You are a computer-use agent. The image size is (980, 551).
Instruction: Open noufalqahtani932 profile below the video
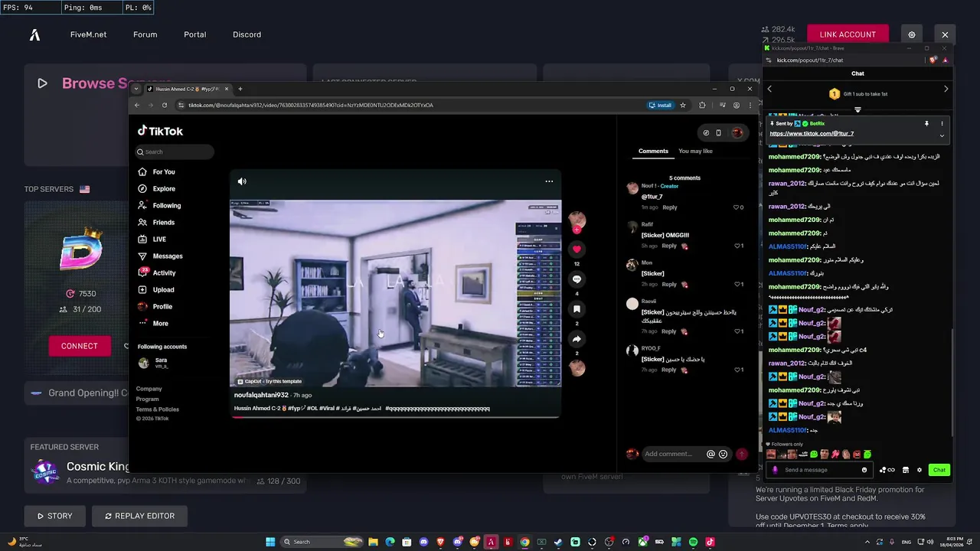261,396
